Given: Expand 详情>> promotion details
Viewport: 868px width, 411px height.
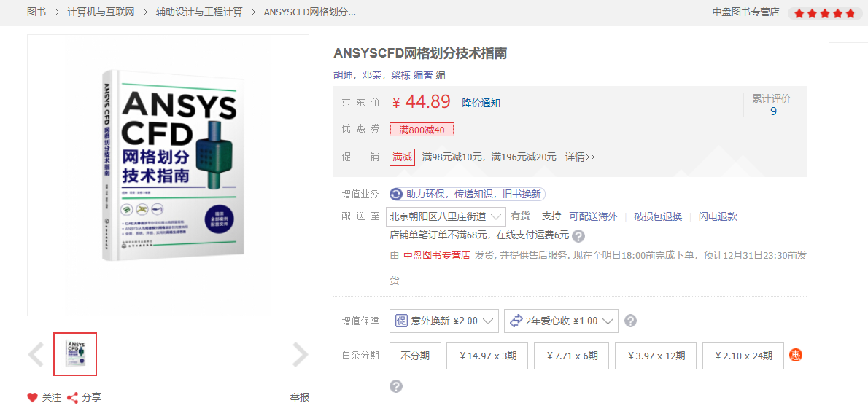Looking at the screenshot, I should coord(580,157).
